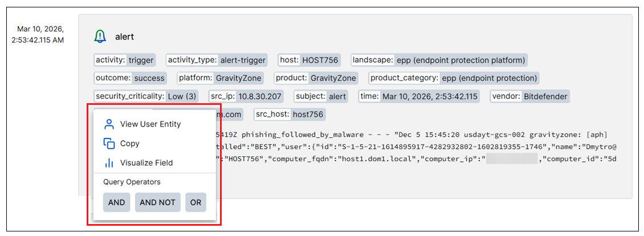Select Visualize Field menu entry

pyautogui.click(x=154, y=163)
